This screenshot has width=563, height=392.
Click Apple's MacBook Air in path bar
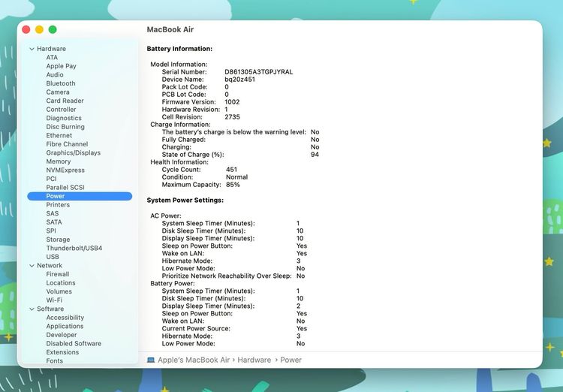tap(194, 360)
